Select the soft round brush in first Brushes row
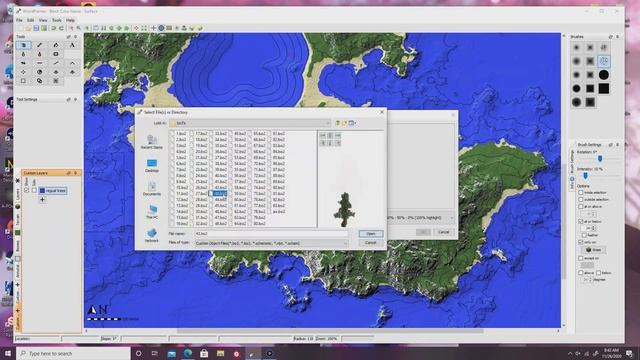 click(x=576, y=48)
